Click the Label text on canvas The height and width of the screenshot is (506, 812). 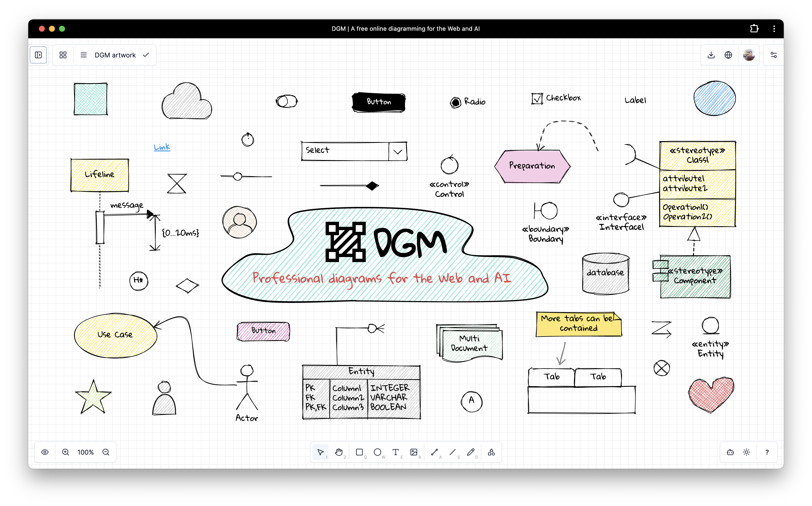pyautogui.click(x=635, y=100)
